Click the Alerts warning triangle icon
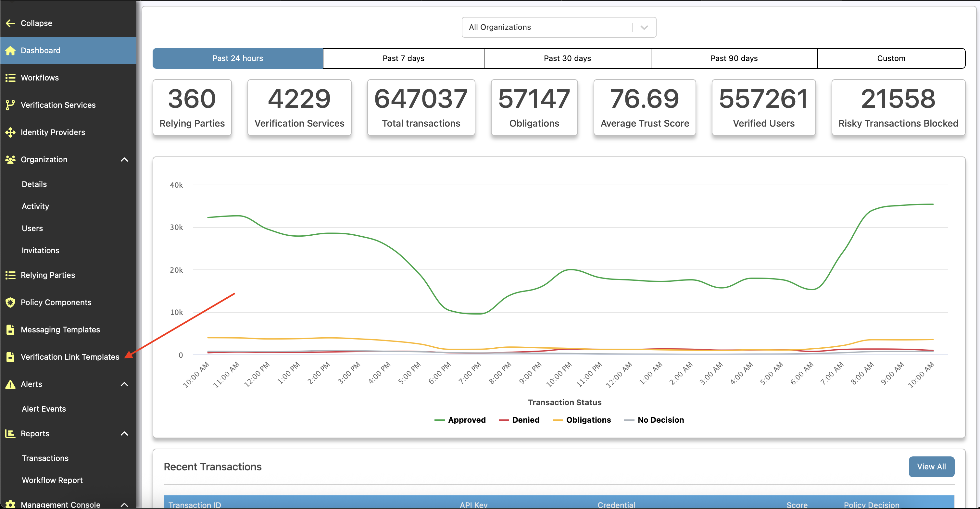The height and width of the screenshot is (509, 980). pos(10,384)
